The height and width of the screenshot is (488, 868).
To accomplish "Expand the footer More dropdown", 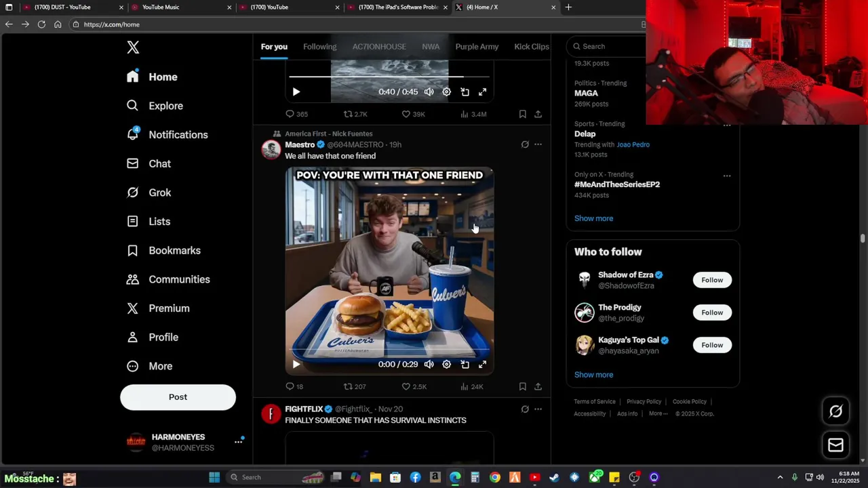I will (x=658, y=413).
